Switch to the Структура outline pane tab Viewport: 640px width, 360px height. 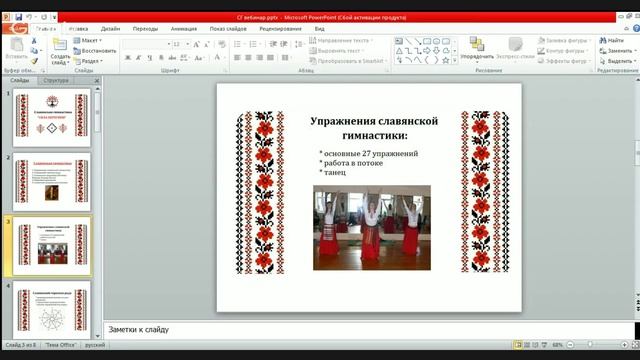click(56, 80)
